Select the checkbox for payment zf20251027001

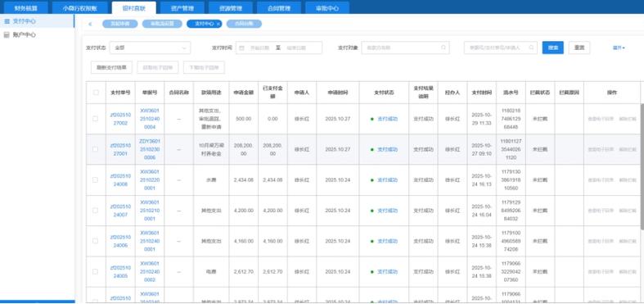[96, 149]
